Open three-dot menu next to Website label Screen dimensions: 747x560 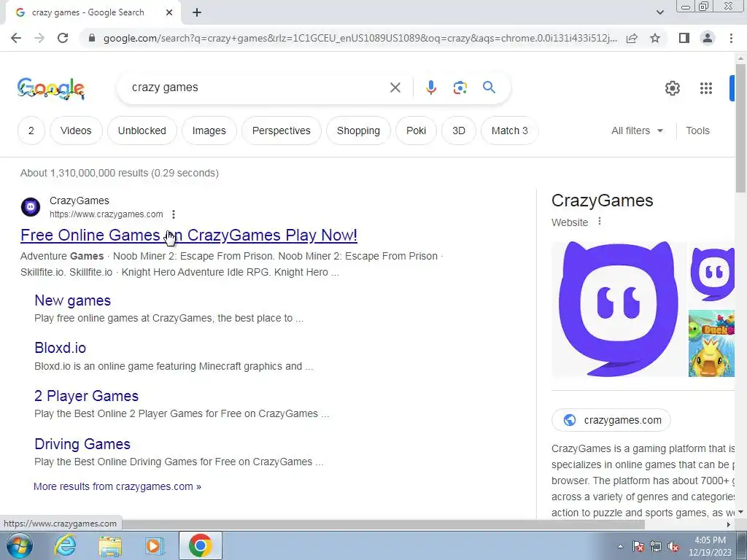pos(600,222)
